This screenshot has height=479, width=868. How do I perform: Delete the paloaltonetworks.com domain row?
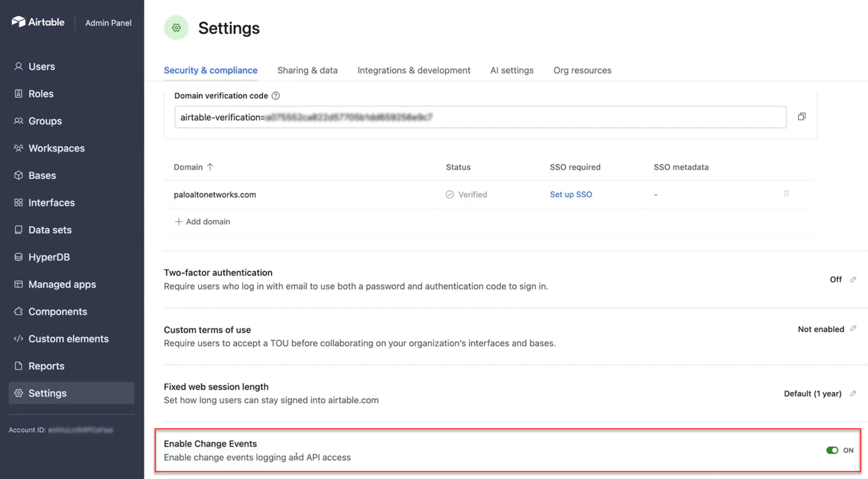tap(786, 194)
